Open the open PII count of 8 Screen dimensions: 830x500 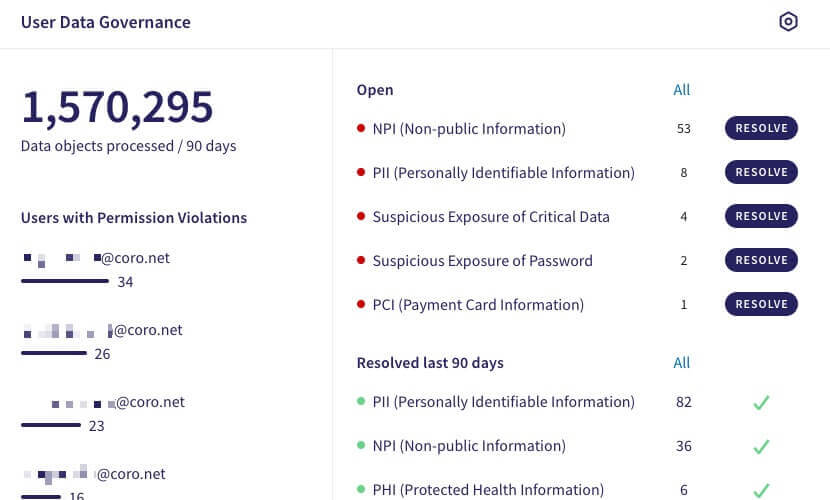pyautogui.click(x=683, y=172)
